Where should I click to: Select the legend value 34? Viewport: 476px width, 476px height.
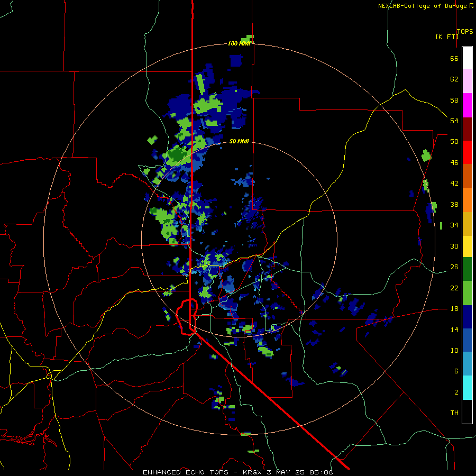point(454,225)
